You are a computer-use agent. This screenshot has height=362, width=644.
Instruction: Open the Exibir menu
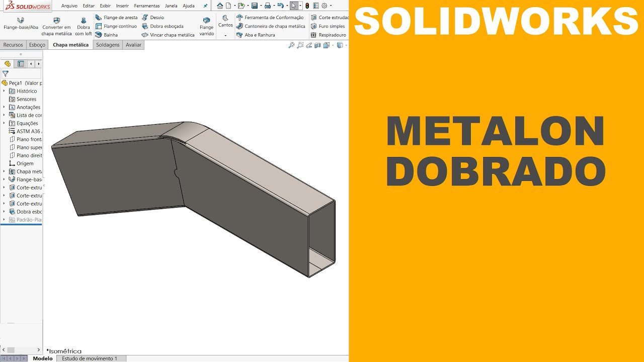coord(105,6)
